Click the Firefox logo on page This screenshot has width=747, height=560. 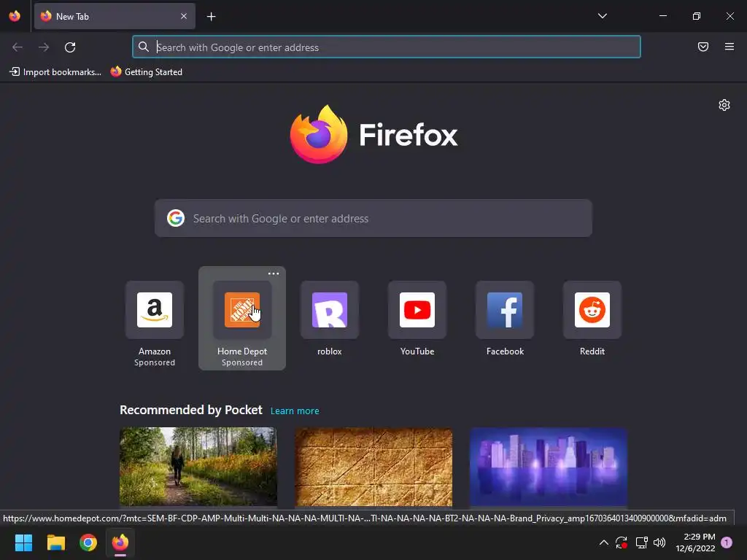(373, 135)
